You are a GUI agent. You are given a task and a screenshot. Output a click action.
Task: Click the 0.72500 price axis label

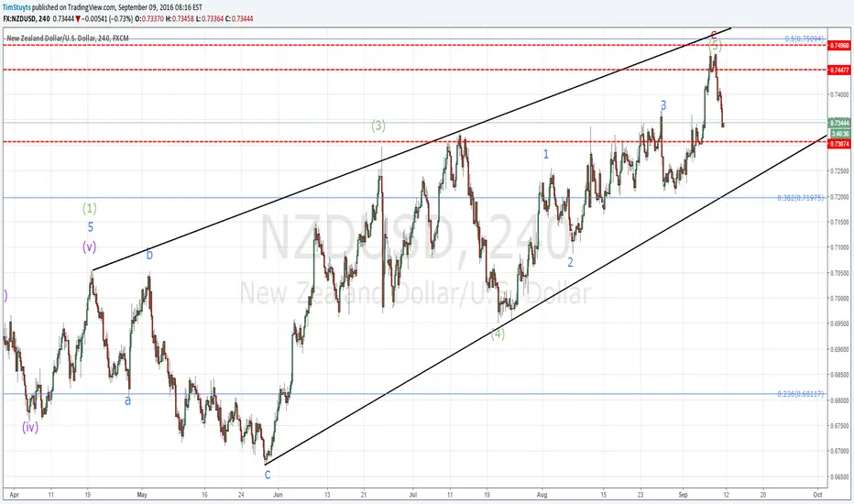[840, 171]
